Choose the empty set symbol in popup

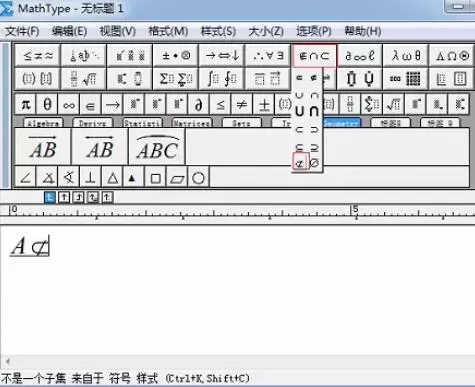314,163
